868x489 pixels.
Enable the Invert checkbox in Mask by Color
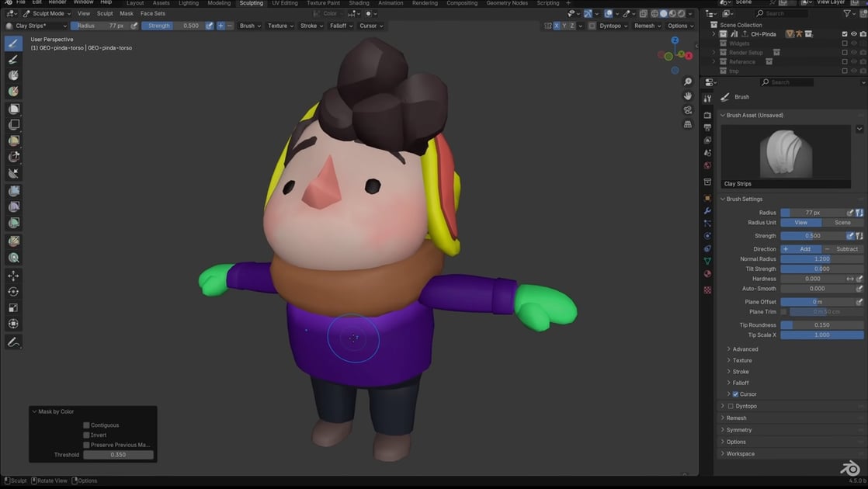86,435
